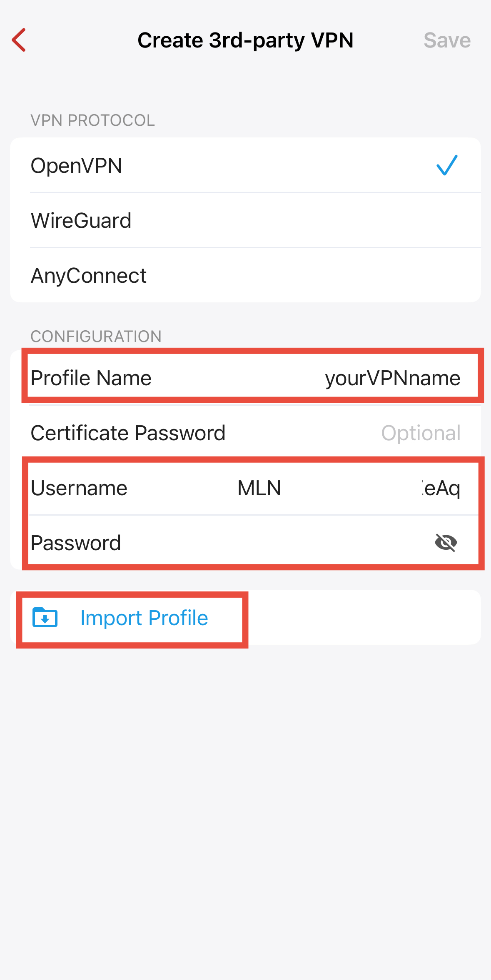Tap the Import Profile link
The height and width of the screenshot is (980, 491).
[144, 618]
